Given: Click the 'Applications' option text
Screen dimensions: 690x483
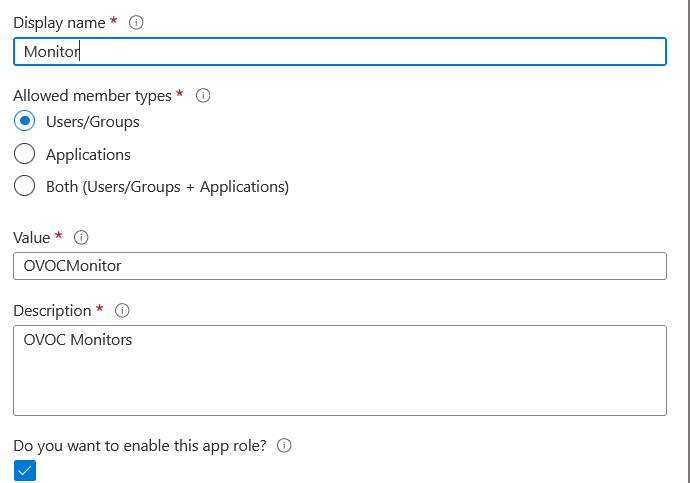Looking at the screenshot, I should pyautogui.click(x=88, y=155).
